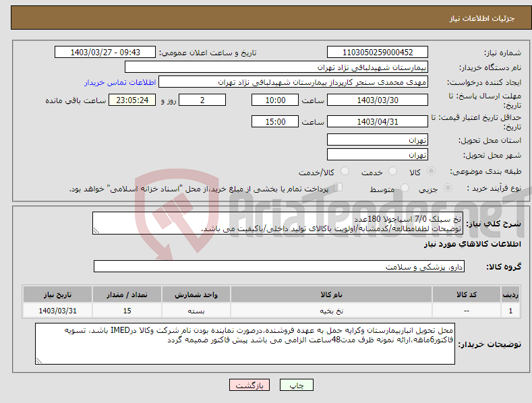Toggle the اسناد خزانه اسلامی payment checkbox
Image resolution: width=532 pixels, height=403 pixels.
pos(338,187)
